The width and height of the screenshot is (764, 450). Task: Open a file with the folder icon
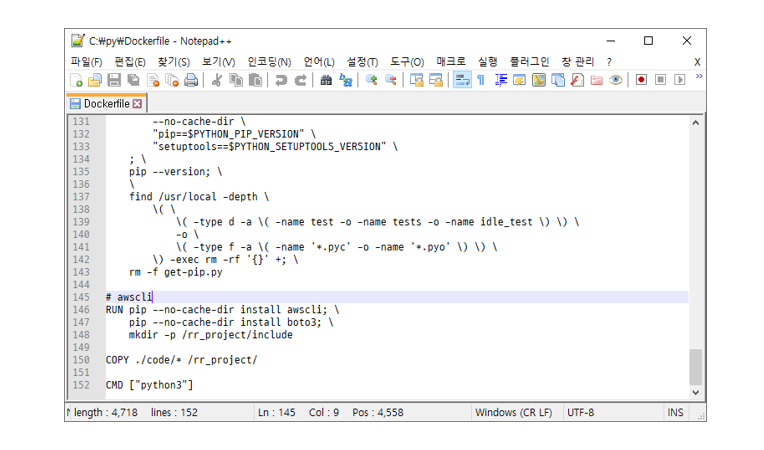tap(95, 80)
